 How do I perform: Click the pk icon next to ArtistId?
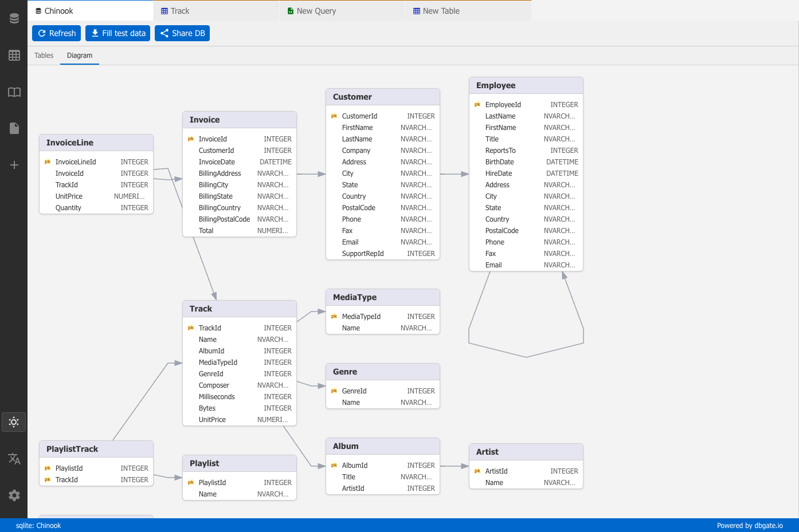pyautogui.click(x=477, y=471)
